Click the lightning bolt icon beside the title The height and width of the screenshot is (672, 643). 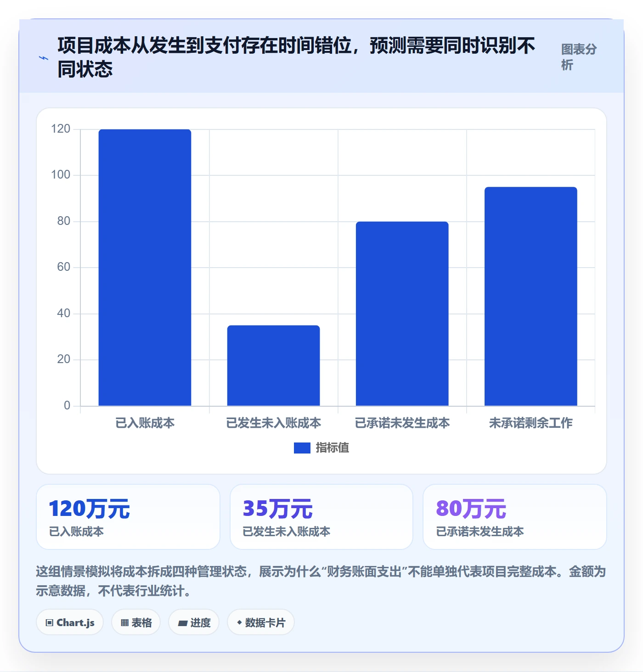(x=43, y=58)
